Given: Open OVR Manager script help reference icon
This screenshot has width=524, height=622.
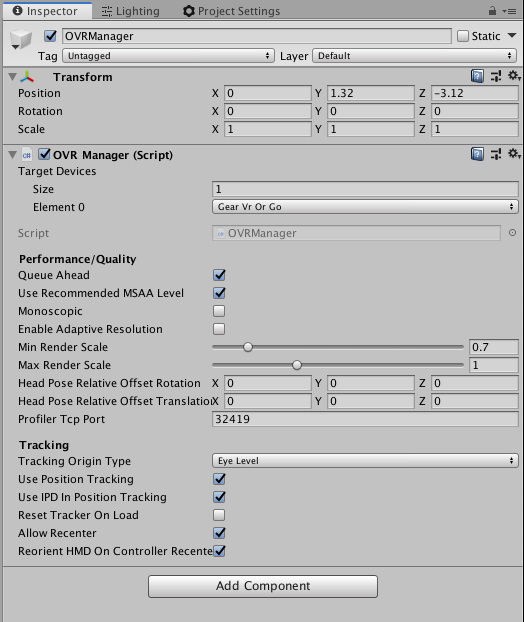Looking at the screenshot, I should pos(477,154).
